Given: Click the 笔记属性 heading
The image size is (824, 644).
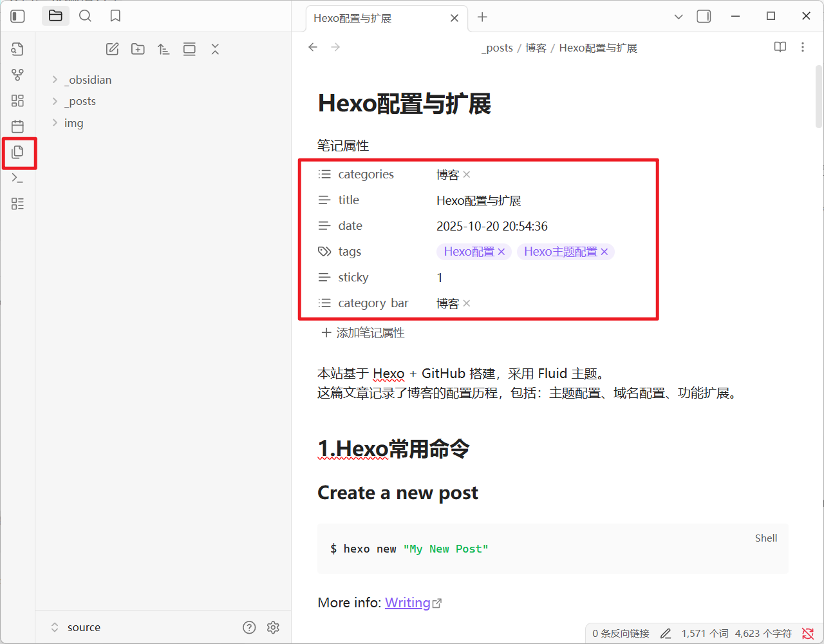Looking at the screenshot, I should (343, 146).
